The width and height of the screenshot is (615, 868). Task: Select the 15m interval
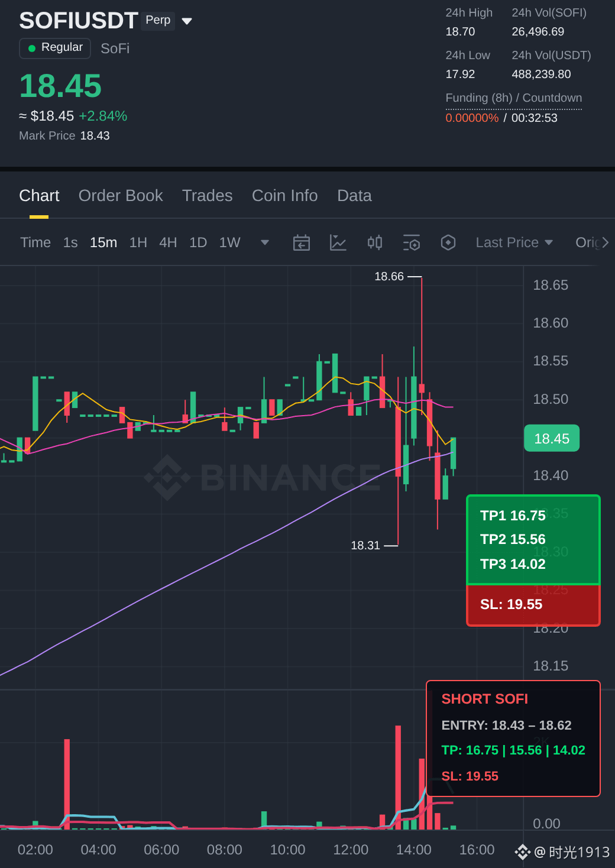(x=103, y=242)
